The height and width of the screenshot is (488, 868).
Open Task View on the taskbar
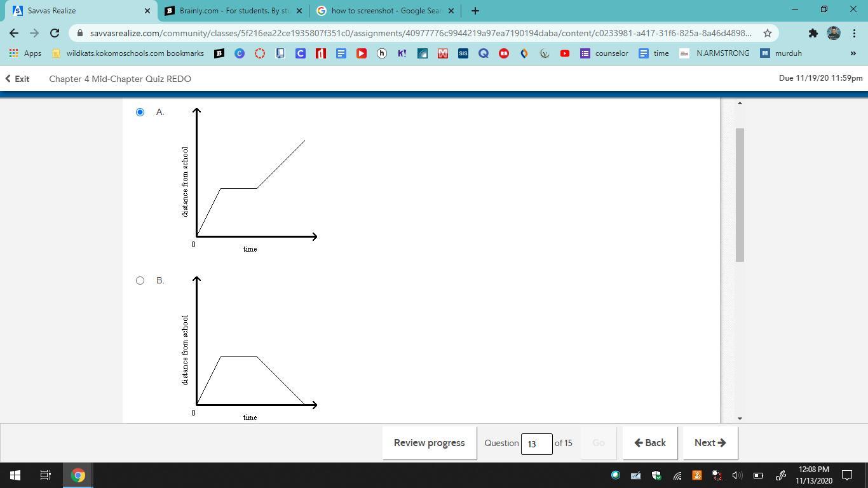point(46,475)
